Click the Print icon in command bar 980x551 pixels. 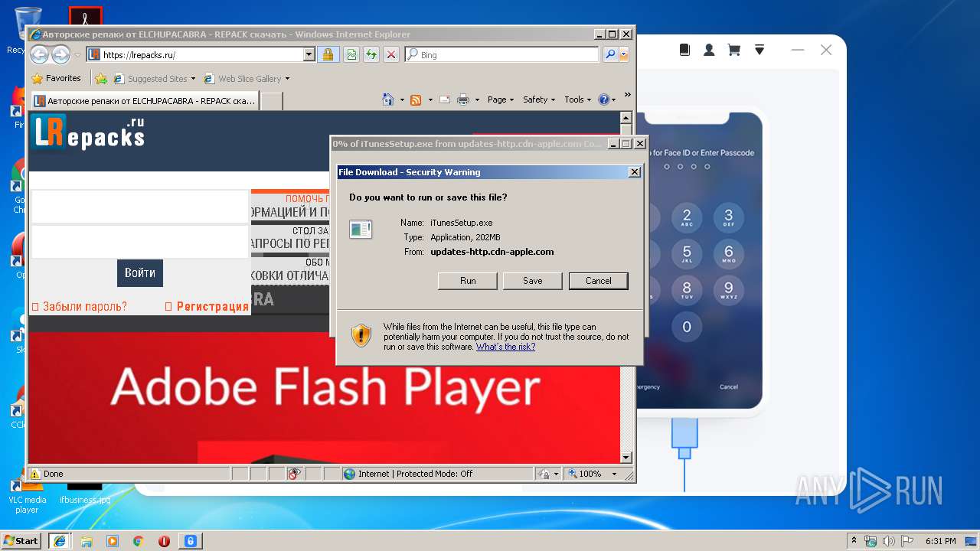tap(463, 99)
